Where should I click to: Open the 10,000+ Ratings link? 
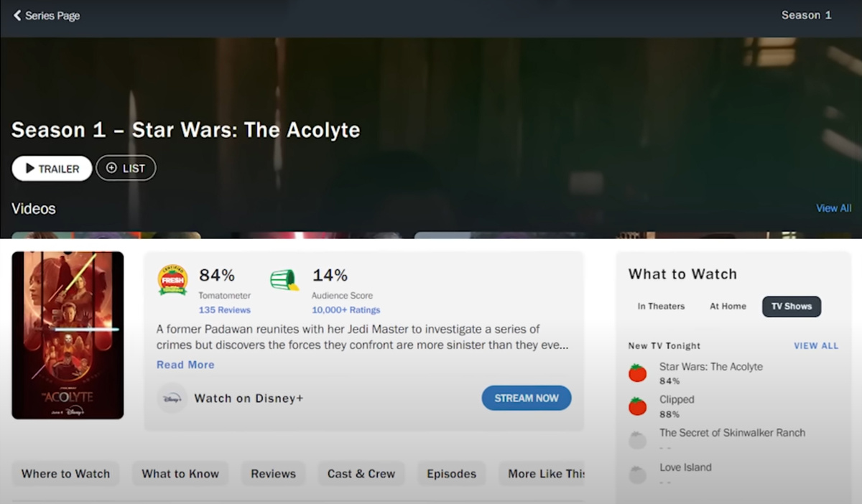(x=346, y=310)
